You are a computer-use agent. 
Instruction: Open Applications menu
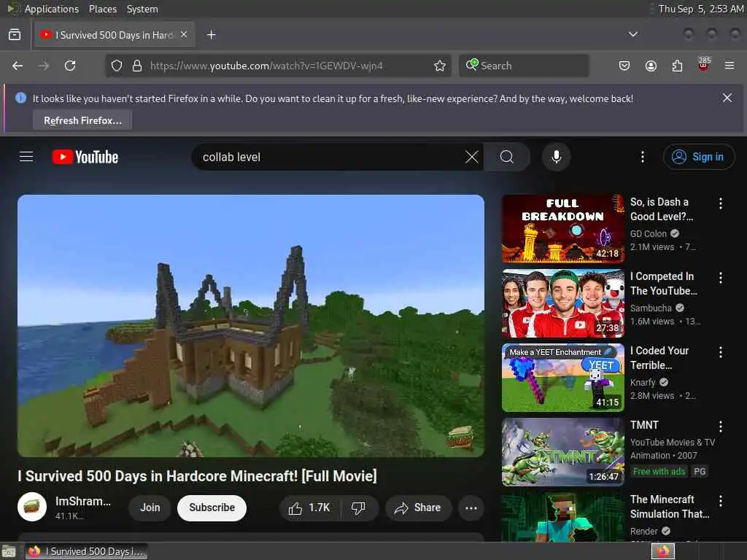52,9
